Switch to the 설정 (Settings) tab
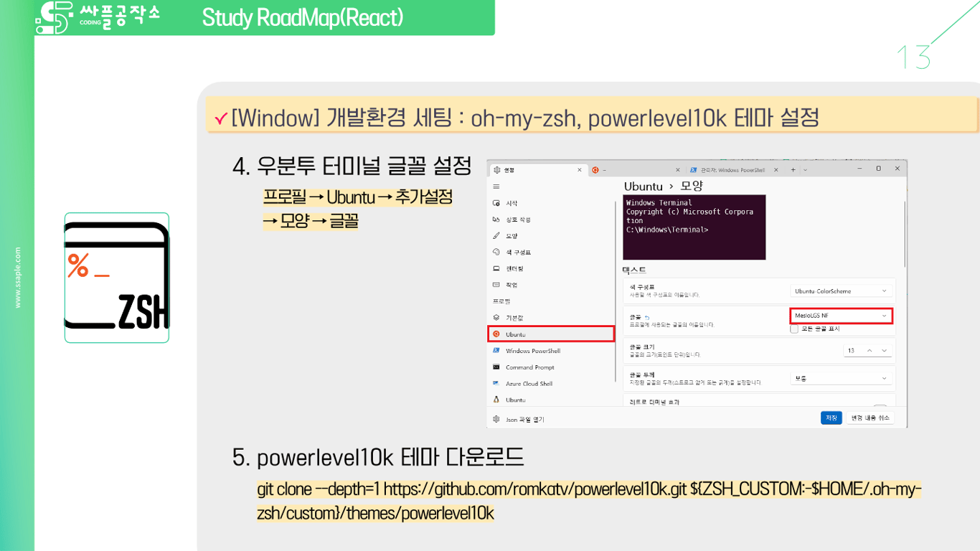 coord(538,170)
